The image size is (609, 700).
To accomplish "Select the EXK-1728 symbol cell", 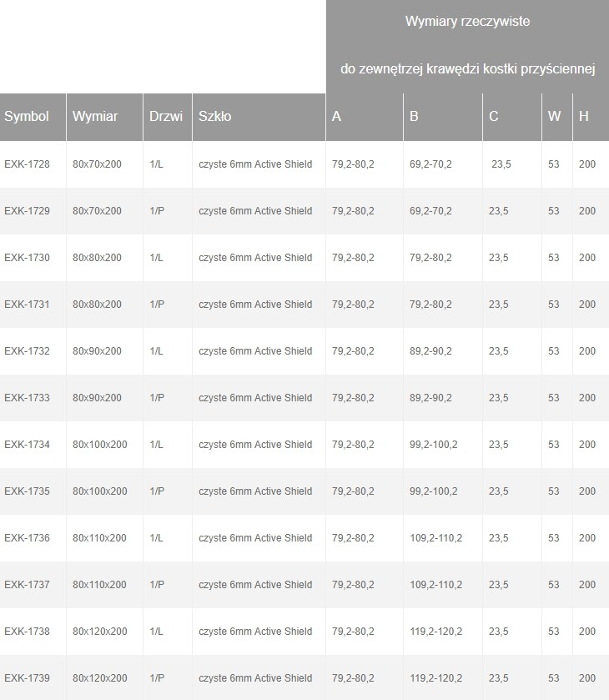I will tap(28, 164).
